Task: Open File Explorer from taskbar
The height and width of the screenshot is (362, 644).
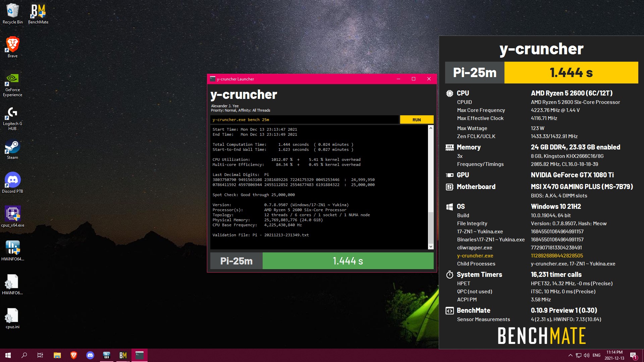Action: [57, 355]
